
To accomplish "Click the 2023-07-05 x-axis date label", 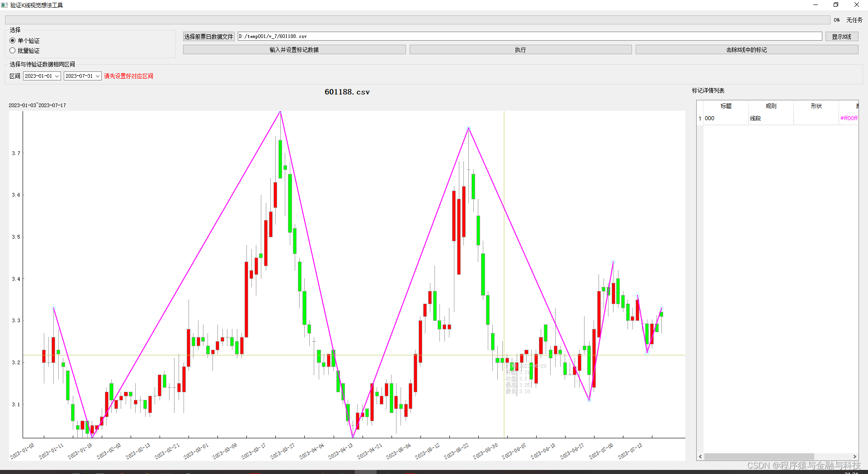I will tap(601, 451).
